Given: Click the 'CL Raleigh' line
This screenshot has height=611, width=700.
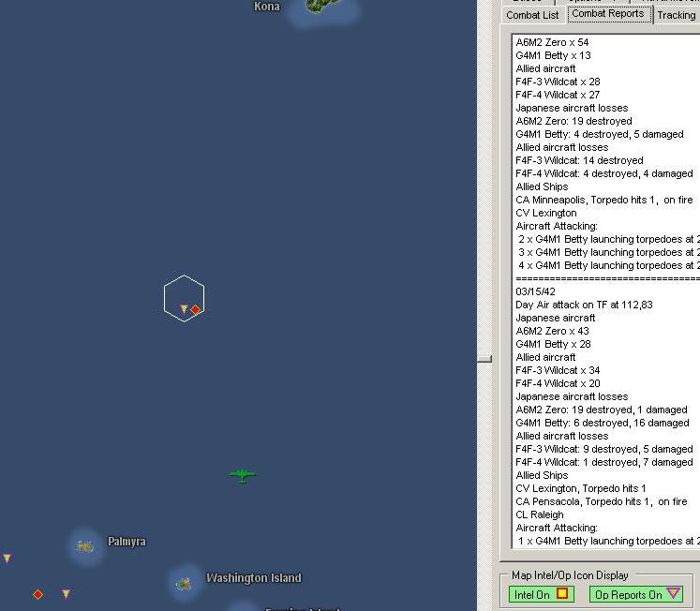Looking at the screenshot, I should (539, 514).
